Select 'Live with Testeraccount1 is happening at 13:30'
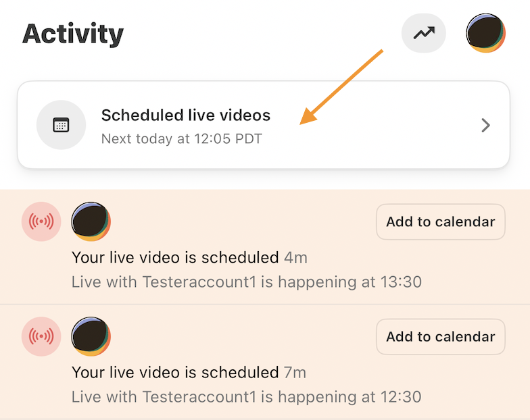Viewport: 530px width, 420px height. [x=247, y=282]
